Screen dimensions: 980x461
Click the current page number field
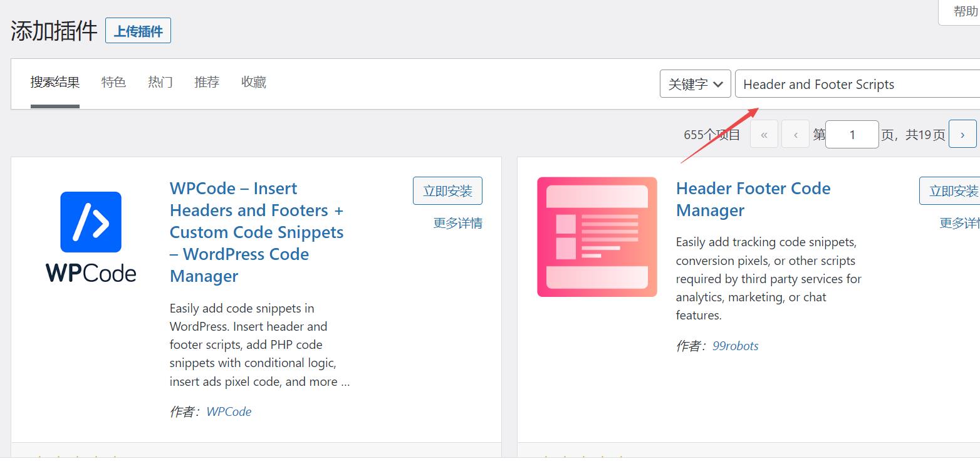[x=852, y=135]
